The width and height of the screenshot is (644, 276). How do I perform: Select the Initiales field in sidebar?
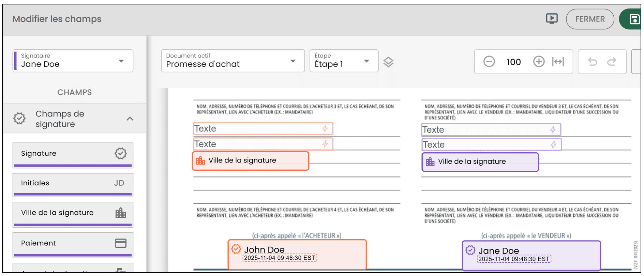click(73, 183)
